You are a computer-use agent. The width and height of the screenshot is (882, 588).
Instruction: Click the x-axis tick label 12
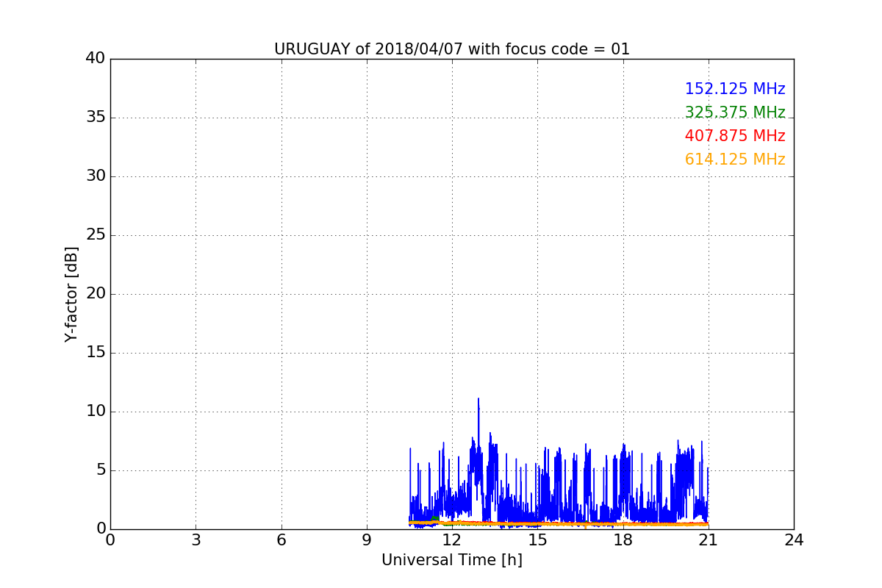pos(452,540)
